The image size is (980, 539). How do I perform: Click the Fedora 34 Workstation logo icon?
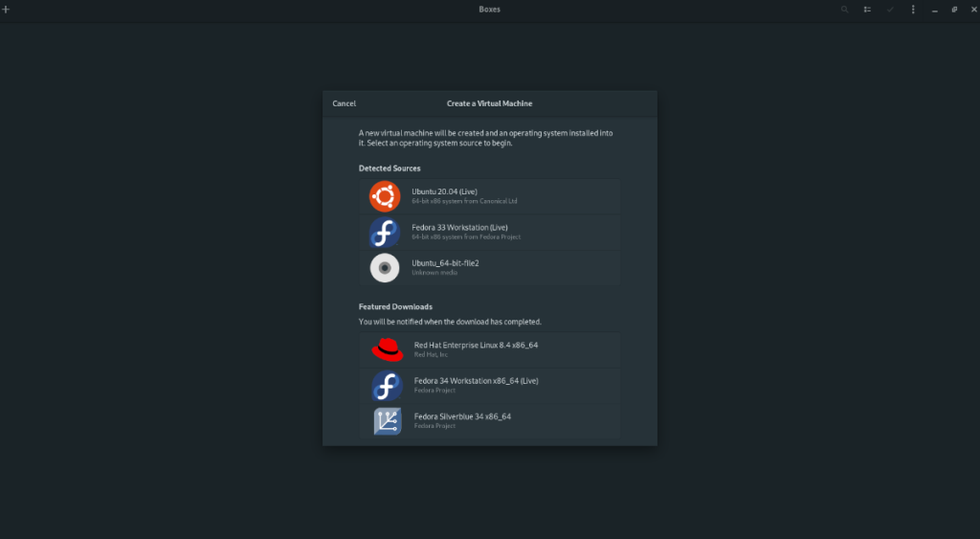pyautogui.click(x=388, y=385)
